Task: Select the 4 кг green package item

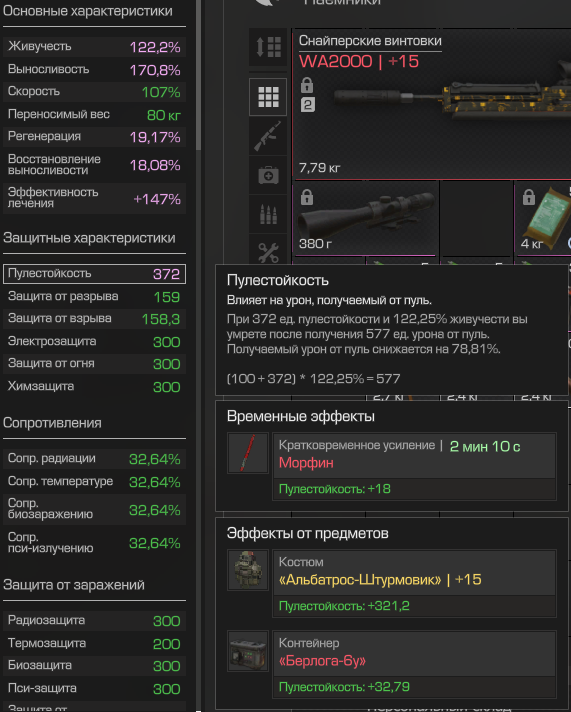Action: [543, 218]
